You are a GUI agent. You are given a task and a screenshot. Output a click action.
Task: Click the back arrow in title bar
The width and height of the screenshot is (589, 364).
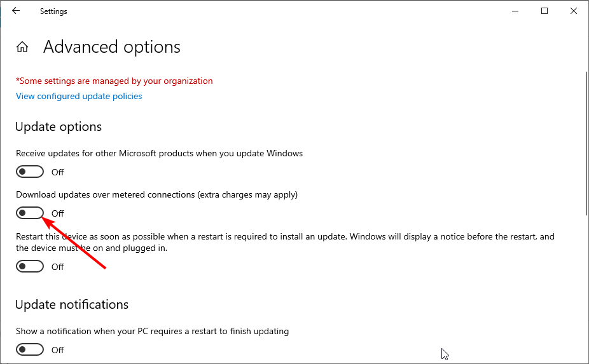16,11
